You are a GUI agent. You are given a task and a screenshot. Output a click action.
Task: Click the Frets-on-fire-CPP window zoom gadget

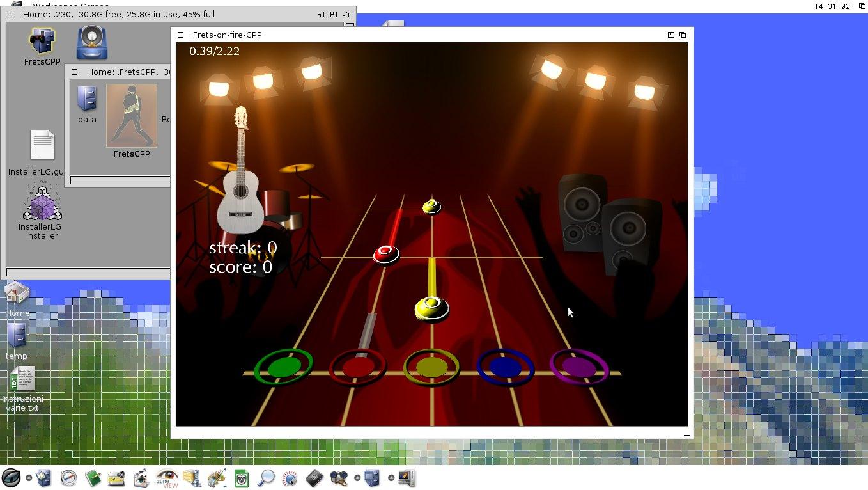670,35
